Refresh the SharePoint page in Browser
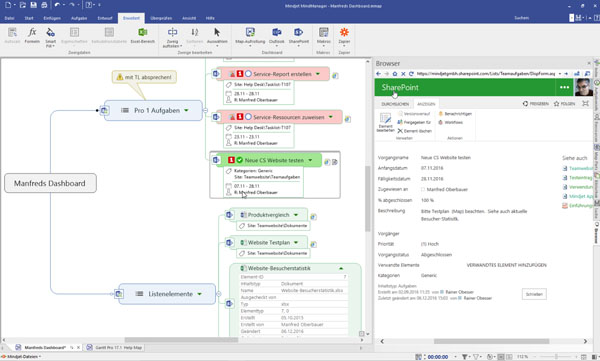600x361 pixels. coord(411,74)
